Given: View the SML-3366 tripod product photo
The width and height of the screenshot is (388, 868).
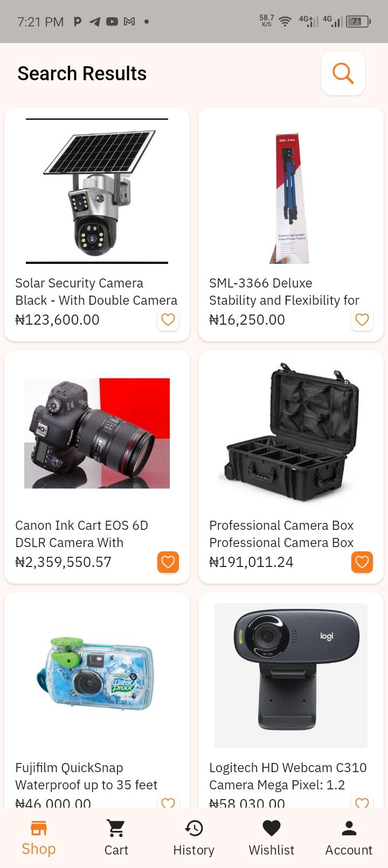Looking at the screenshot, I should [291, 198].
